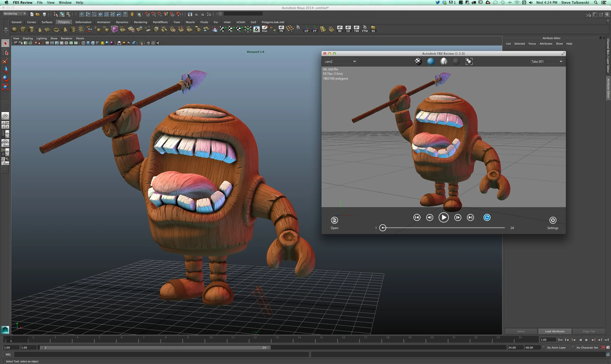Create a polygon sphere from the shelf
The height and width of the screenshot is (364, 611).
click(x=15, y=29)
